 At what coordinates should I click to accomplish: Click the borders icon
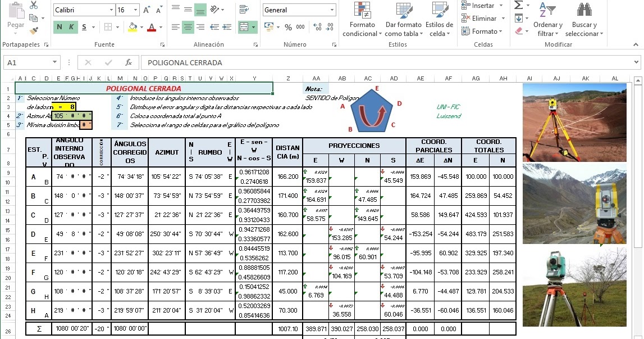[x=108, y=27]
